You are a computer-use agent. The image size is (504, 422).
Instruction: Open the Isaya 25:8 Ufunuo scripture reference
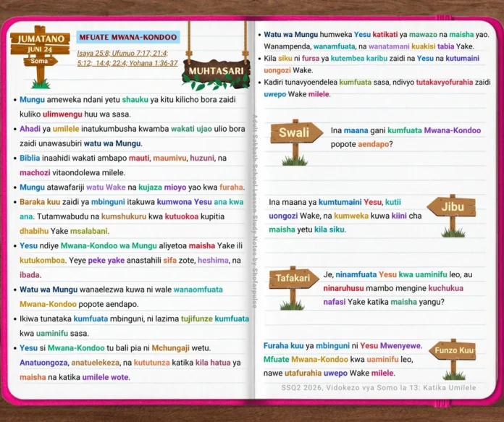[122, 54]
